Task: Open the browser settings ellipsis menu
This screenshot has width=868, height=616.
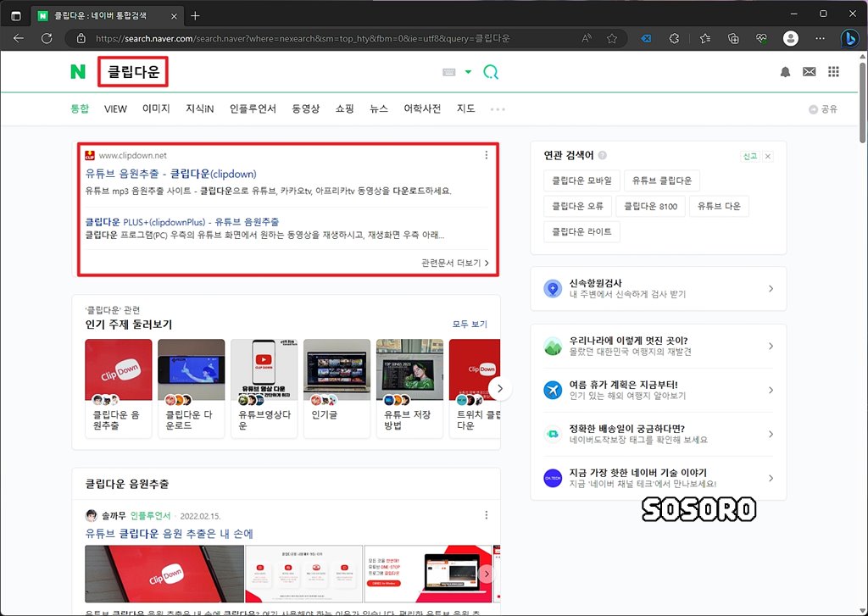Action: click(x=820, y=38)
